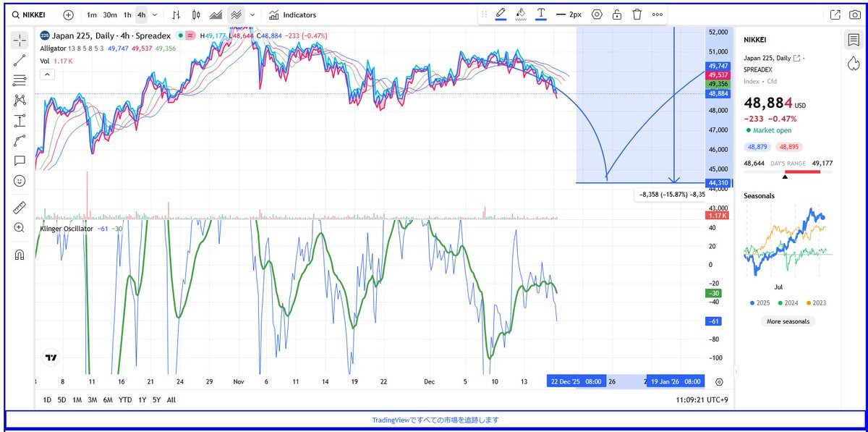Screen dimensions: 868x432
Task: Activate the Zoom In magnifier tool
Action: [20, 228]
